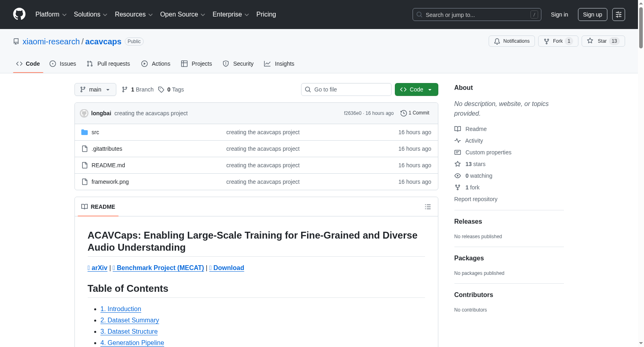Open the arXiv link in README

pyautogui.click(x=97, y=268)
